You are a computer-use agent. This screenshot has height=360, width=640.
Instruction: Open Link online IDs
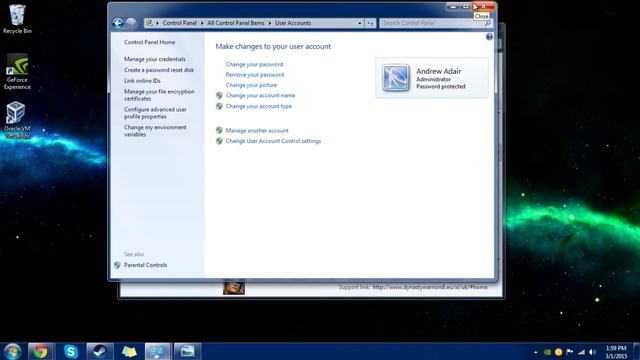point(142,81)
